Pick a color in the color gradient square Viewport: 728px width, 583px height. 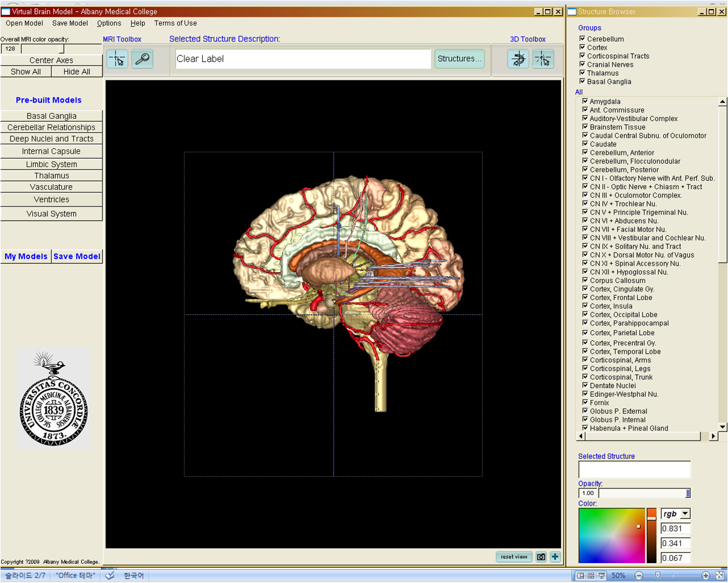point(611,535)
